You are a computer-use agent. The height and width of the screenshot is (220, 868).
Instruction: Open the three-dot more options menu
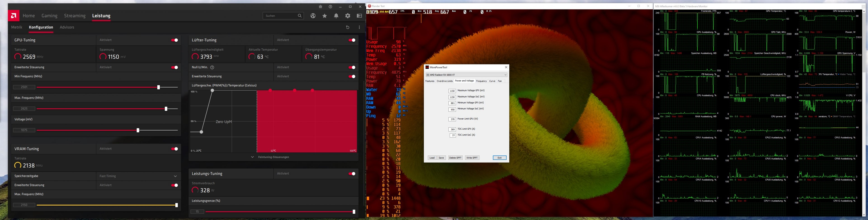(359, 27)
